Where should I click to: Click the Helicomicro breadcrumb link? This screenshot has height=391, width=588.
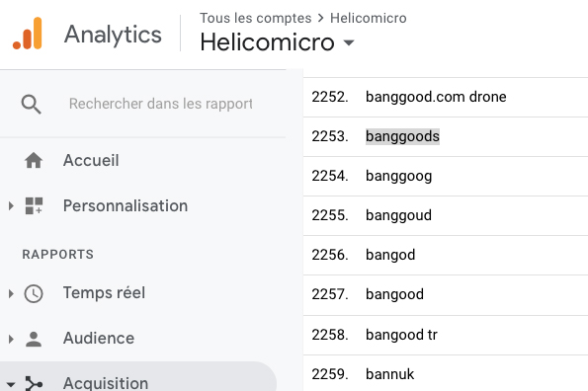tap(369, 18)
